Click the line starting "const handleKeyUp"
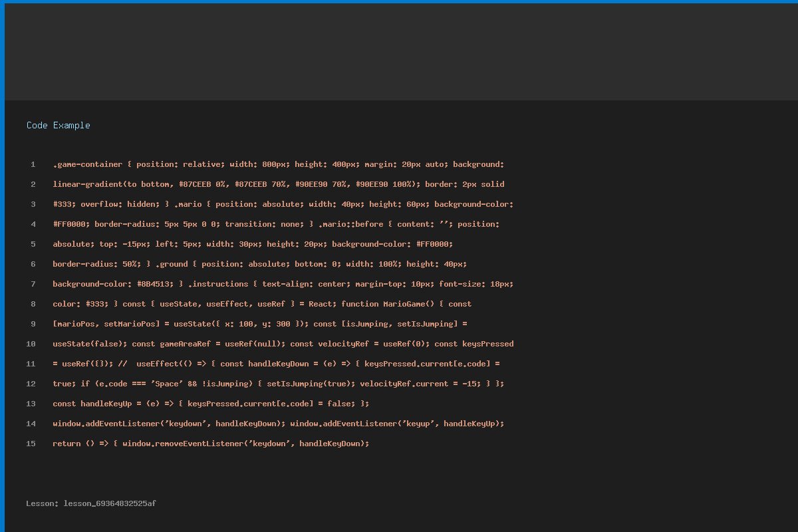The image size is (798, 532). [210, 404]
